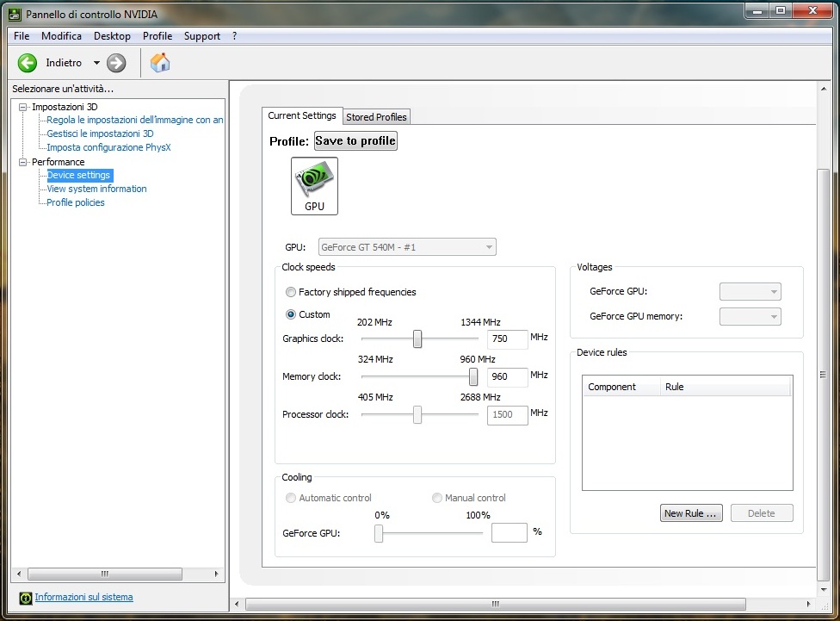Open the Profile menu

click(157, 36)
